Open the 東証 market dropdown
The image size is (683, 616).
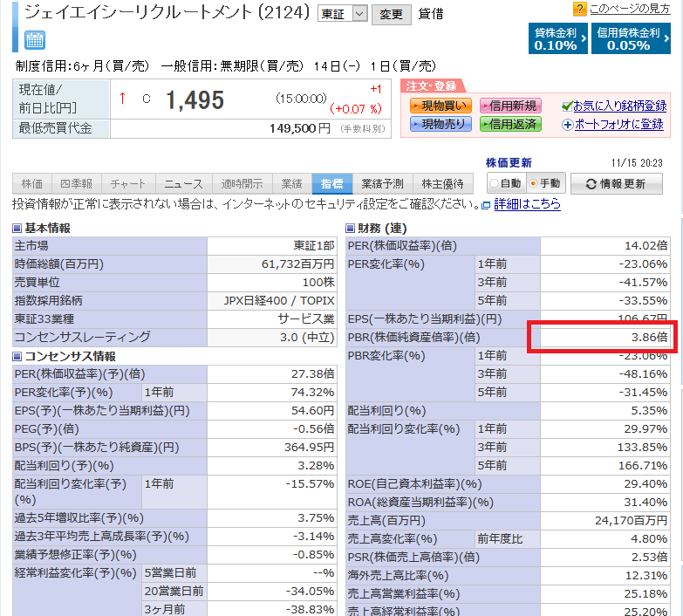(x=342, y=14)
